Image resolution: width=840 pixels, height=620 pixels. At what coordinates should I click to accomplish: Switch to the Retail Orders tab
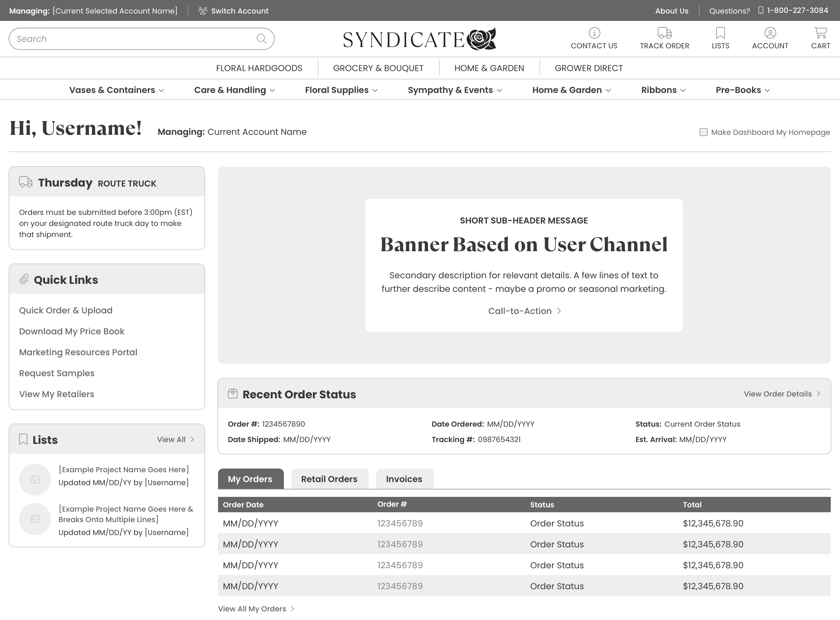pyautogui.click(x=329, y=479)
